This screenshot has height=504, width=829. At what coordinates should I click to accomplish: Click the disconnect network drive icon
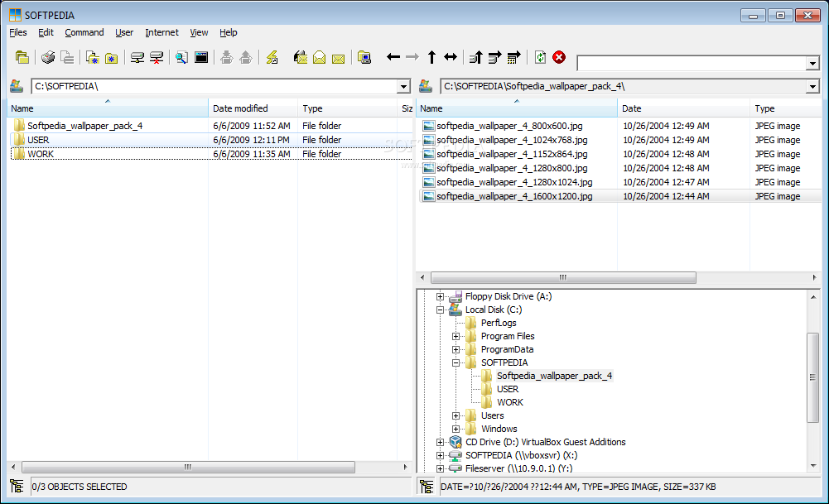tap(157, 57)
